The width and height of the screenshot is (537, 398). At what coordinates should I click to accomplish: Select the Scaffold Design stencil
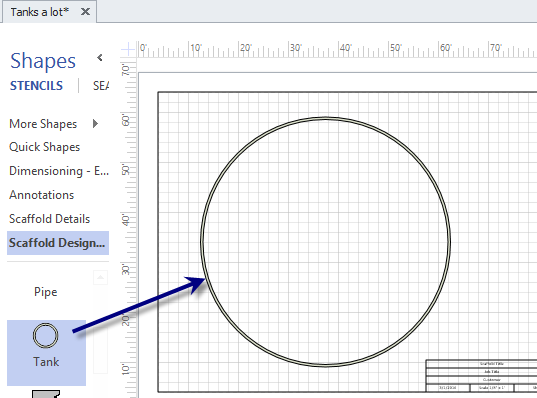58,243
